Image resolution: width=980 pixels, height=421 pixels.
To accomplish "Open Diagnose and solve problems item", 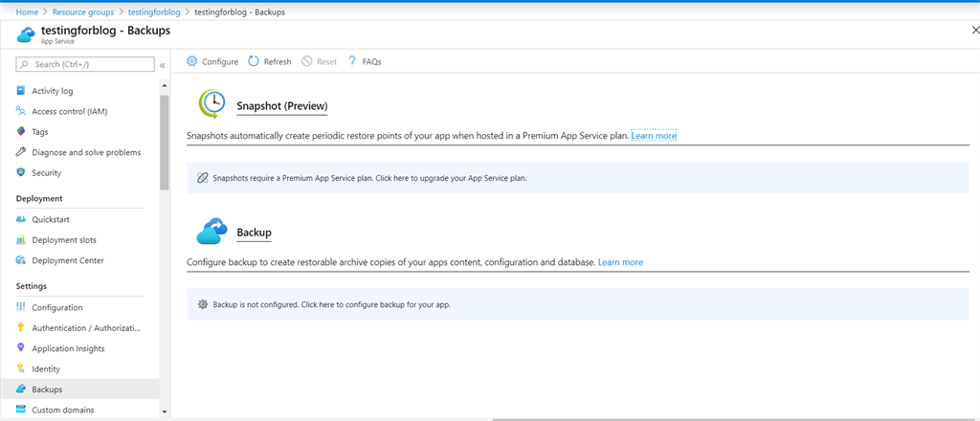I will 86,152.
